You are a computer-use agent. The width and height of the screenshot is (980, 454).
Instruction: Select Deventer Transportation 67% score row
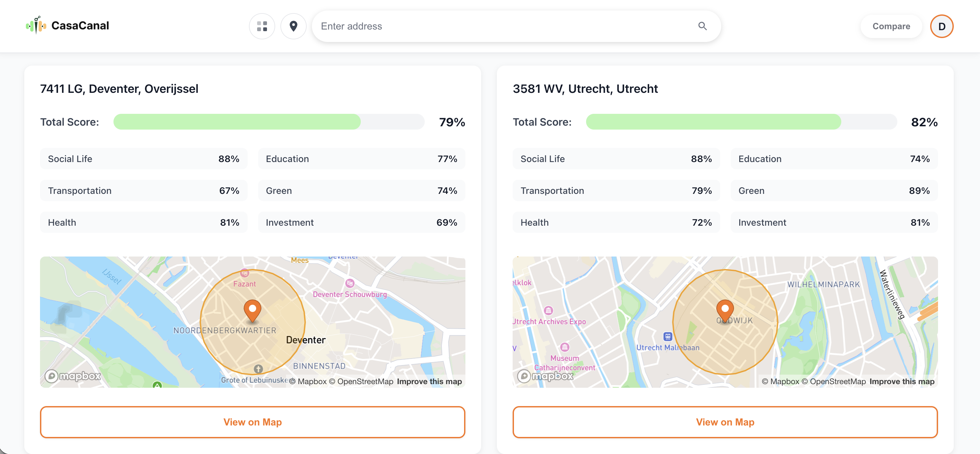click(x=143, y=191)
